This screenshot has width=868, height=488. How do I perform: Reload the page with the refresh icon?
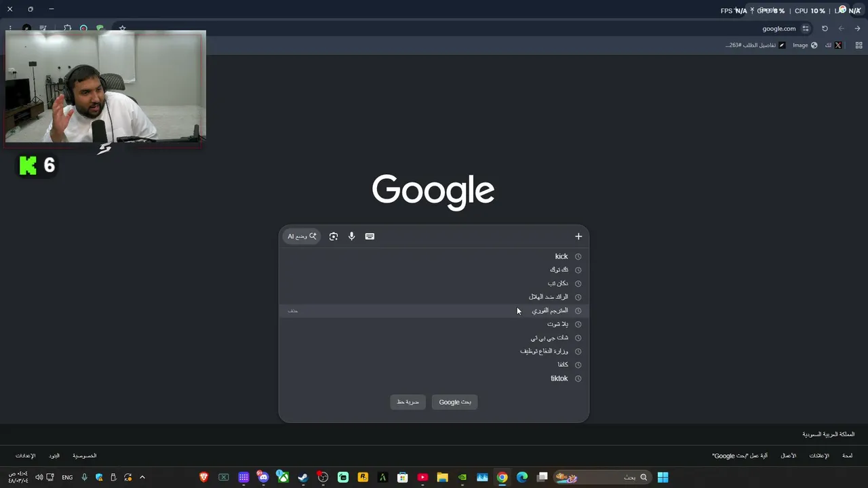pyautogui.click(x=825, y=28)
